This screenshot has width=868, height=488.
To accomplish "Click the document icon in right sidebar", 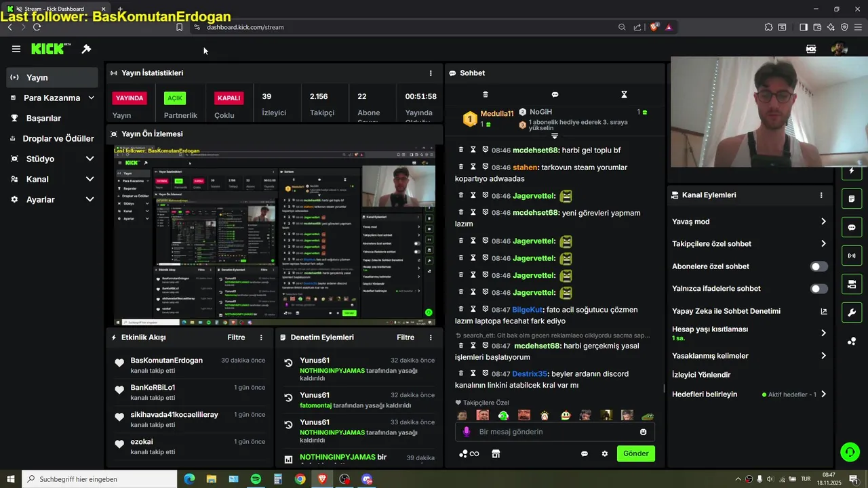I will tap(852, 199).
